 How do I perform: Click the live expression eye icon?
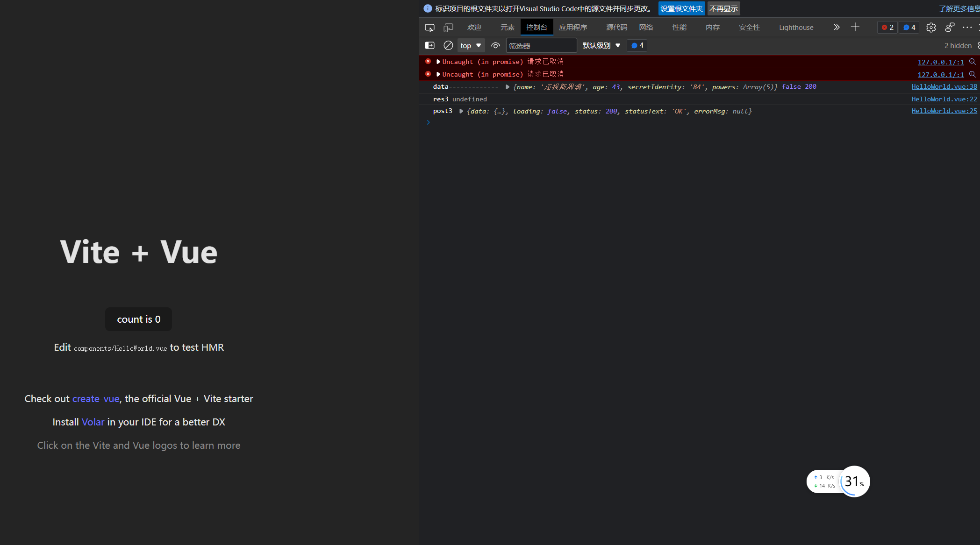pyautogui.click(x=495, y=45)
